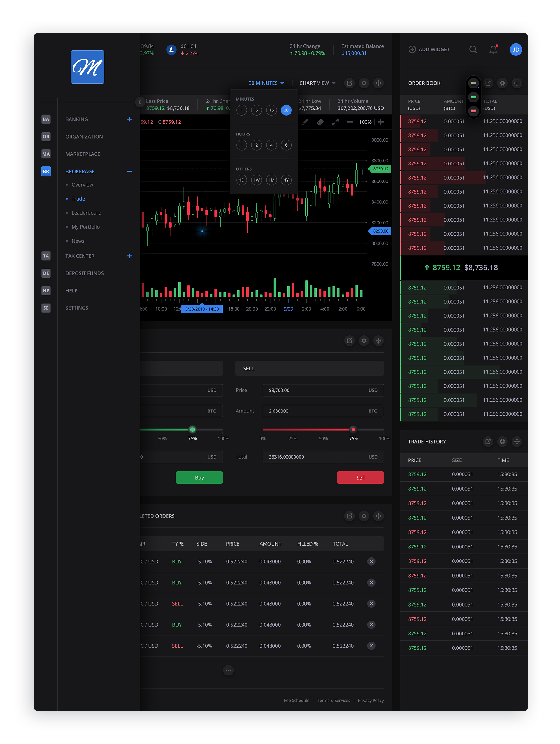
Task: Click the green Buy button
Action: click(x=199, y=477)
